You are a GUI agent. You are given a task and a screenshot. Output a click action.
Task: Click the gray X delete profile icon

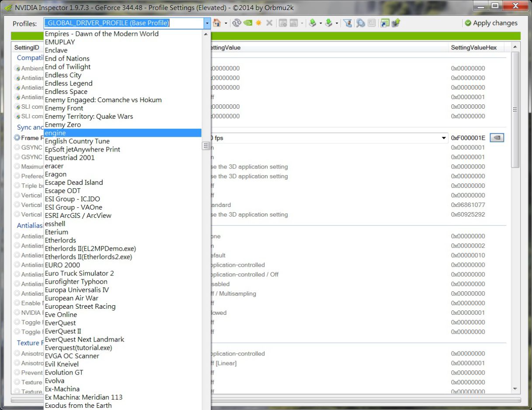(x=269, y=23)
